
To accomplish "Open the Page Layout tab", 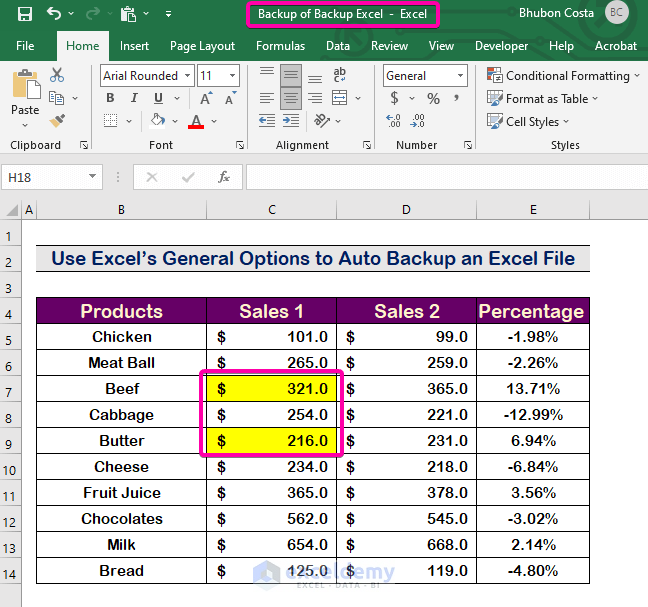I will [202, 46].
